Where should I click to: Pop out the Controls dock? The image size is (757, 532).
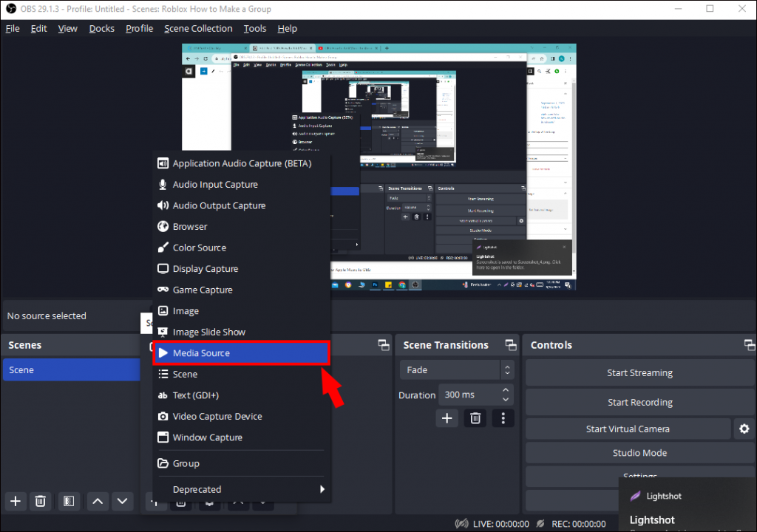[749, 344]
